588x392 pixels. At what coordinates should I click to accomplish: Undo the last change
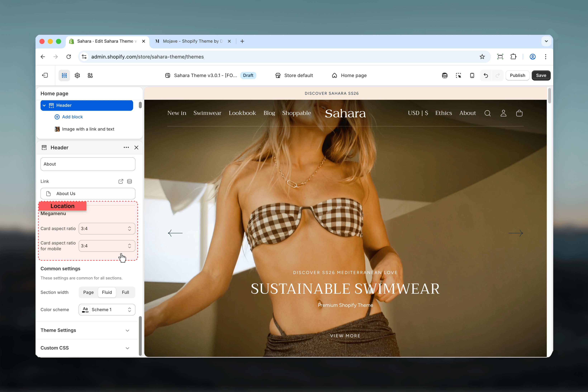[486, 75]
